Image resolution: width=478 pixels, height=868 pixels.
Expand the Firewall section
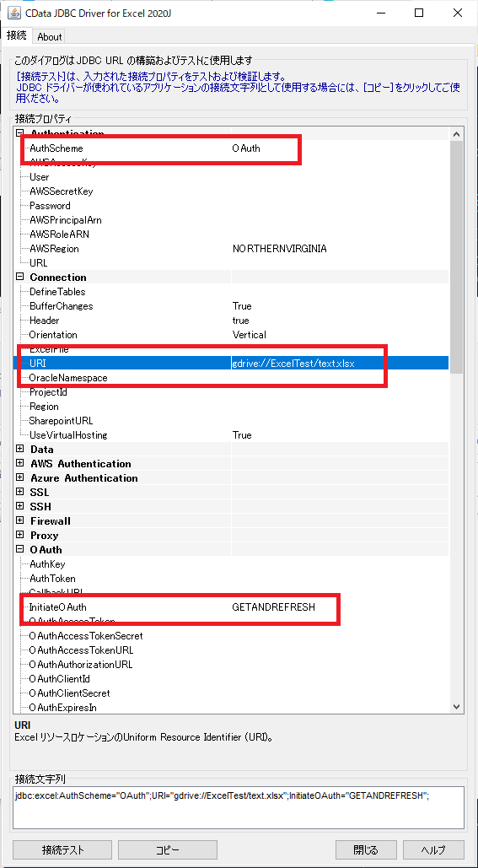[x=20, y=521]
